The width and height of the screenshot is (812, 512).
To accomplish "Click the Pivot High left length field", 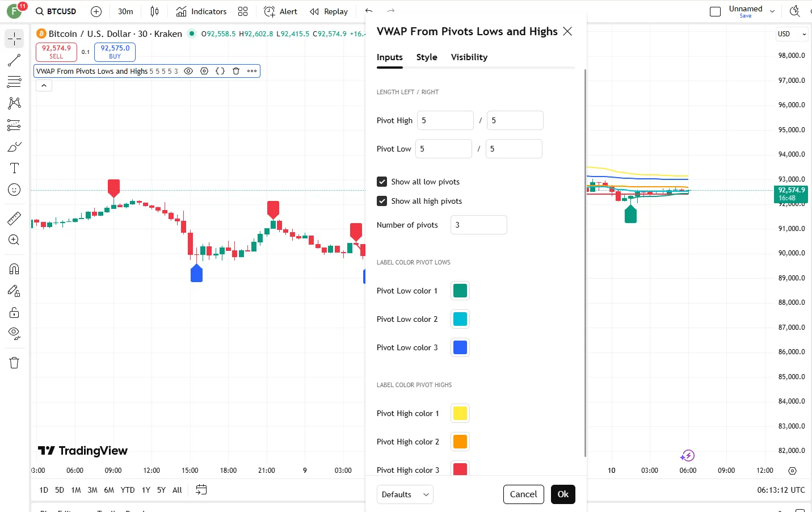I will (x=445, y=120).
